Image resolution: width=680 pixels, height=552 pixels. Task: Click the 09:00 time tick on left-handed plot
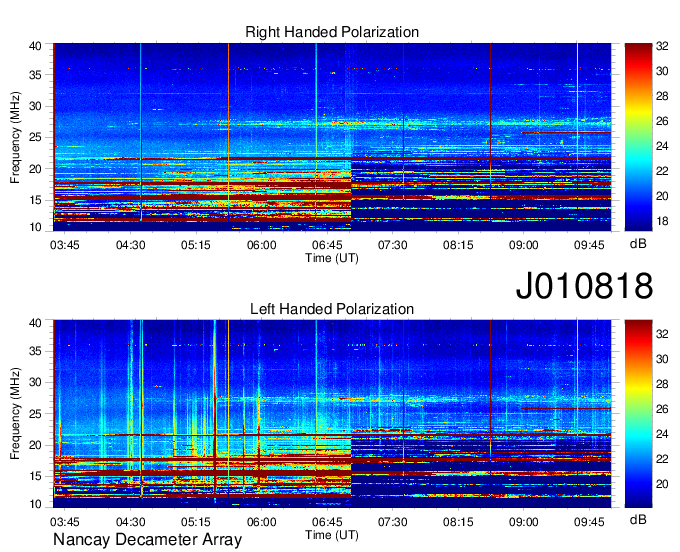pos(523,522)
